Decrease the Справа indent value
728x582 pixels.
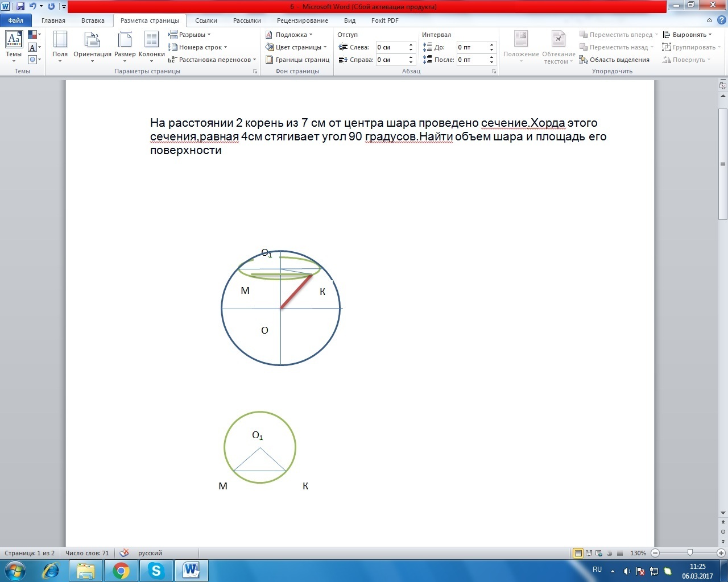point(411,63)
